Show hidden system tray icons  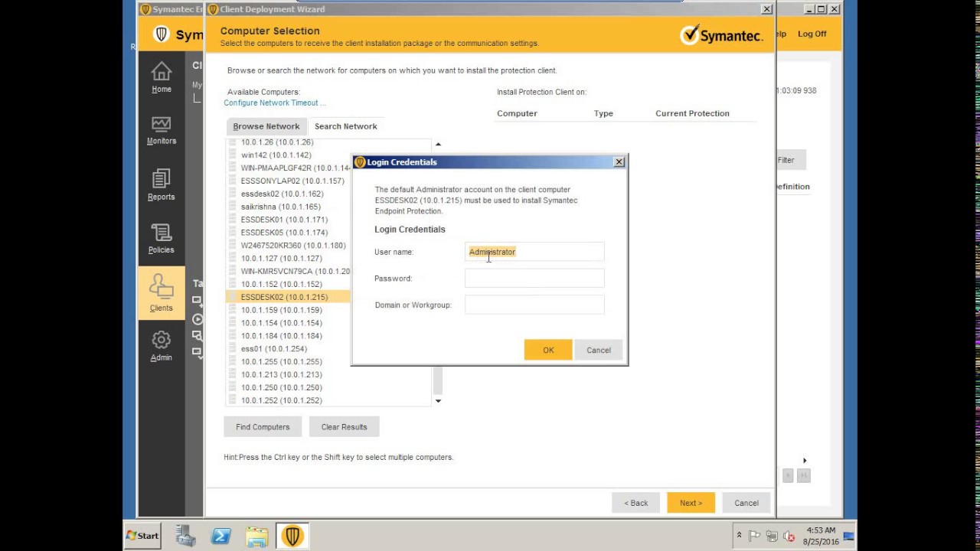[739, 536]
